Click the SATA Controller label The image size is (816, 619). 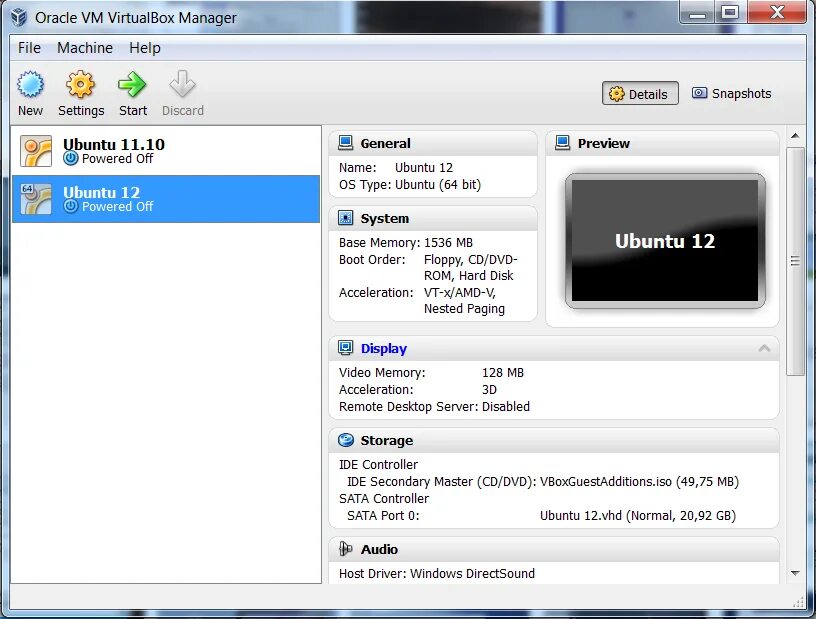[384, 499]
